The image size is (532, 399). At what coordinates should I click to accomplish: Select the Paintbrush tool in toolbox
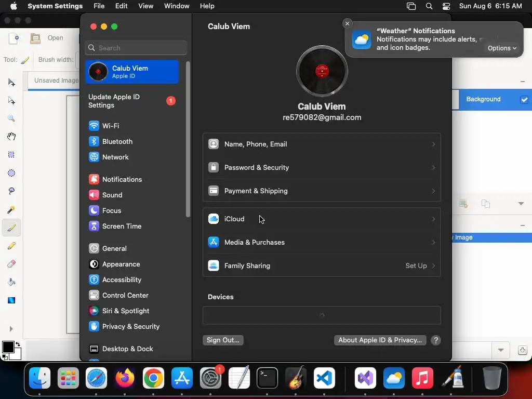pyautogui.click(x=11, y=228)
